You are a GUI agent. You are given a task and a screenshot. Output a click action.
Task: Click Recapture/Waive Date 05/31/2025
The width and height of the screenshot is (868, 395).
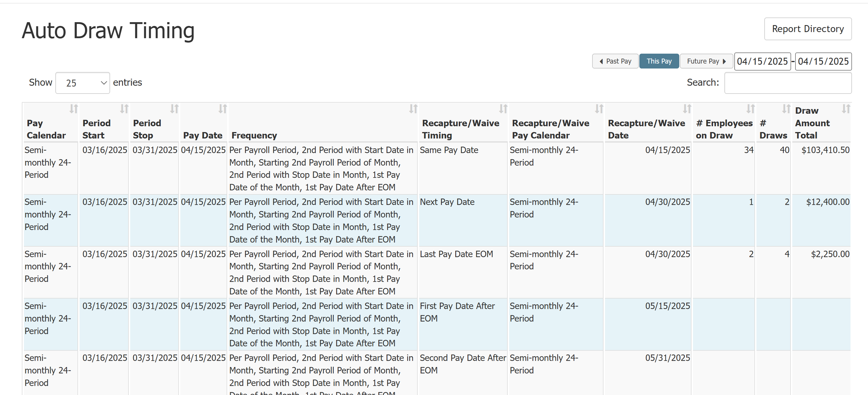668,358
